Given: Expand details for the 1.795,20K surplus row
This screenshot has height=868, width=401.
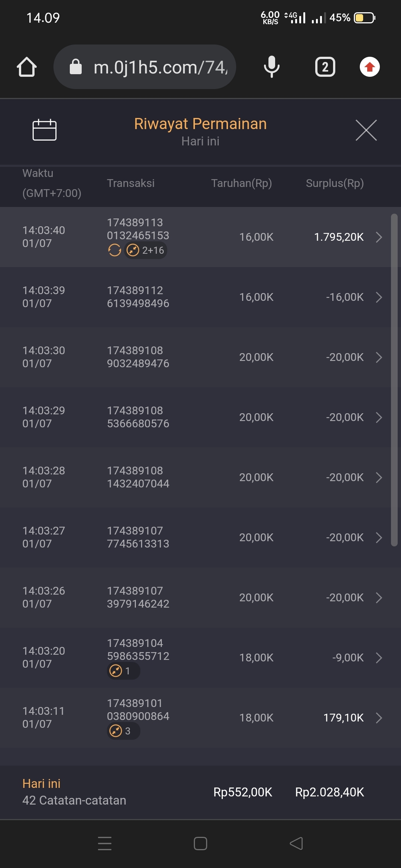Looking at the screenshot, I should [x=379, y=237].
